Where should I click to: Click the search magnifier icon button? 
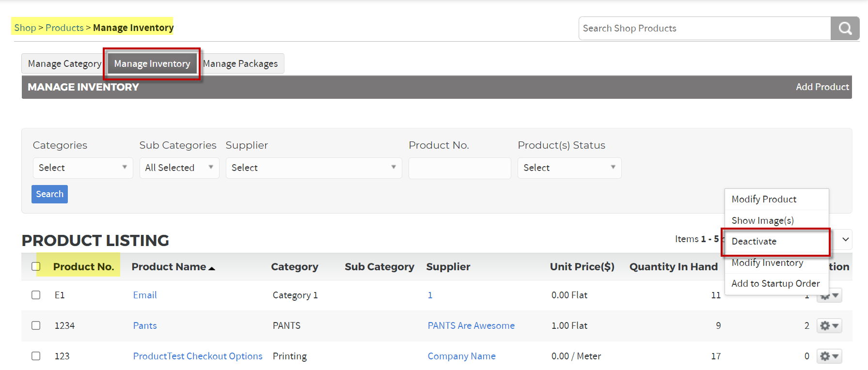pos(845,29)
